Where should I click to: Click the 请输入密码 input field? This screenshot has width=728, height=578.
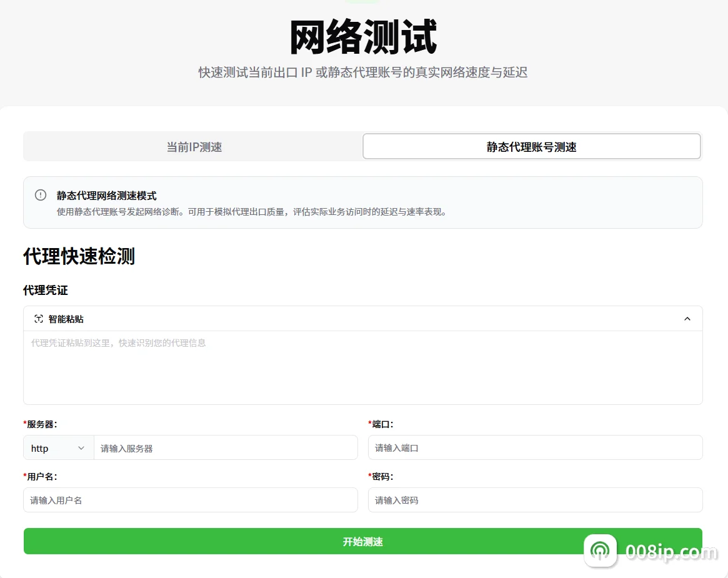(536, 500)
